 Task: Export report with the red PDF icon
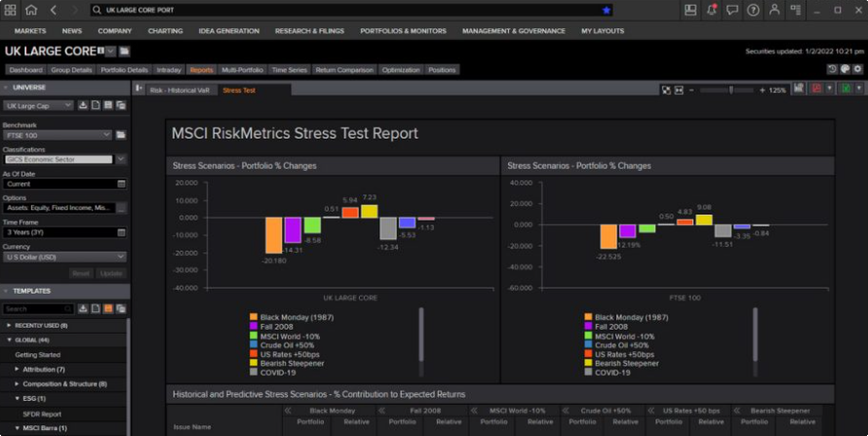pyautogui.click(x=815, y=89)
